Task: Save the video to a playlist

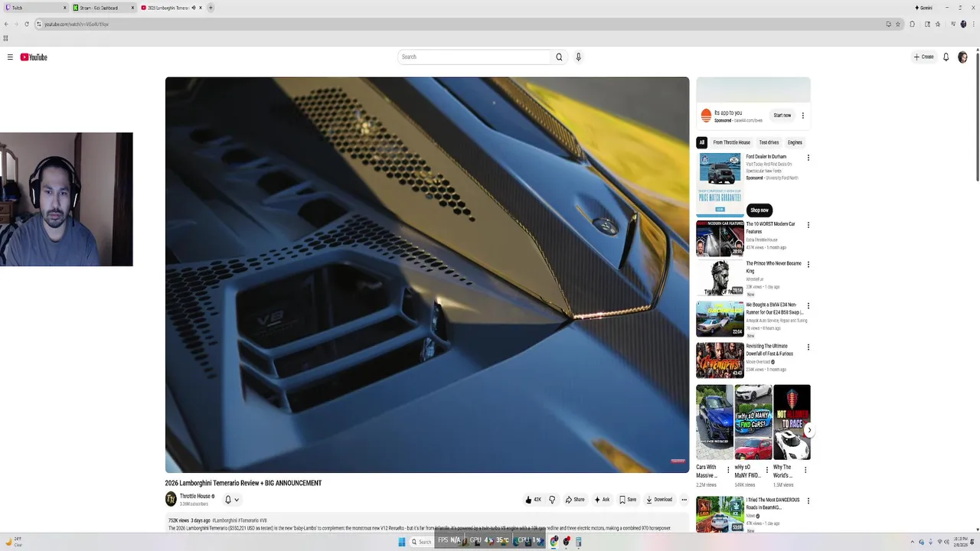Action: coord(628,500)
